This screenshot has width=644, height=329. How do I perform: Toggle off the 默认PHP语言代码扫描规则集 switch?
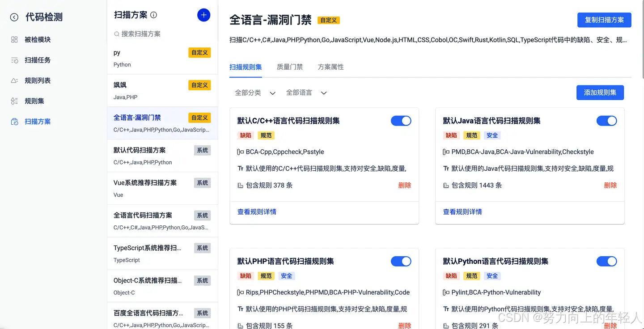(x=401, y=262)
